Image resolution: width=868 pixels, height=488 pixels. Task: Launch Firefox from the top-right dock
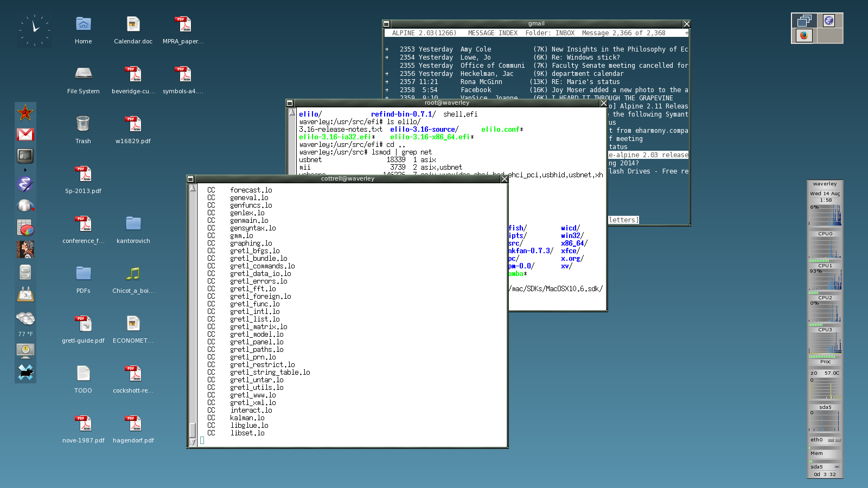803,36
